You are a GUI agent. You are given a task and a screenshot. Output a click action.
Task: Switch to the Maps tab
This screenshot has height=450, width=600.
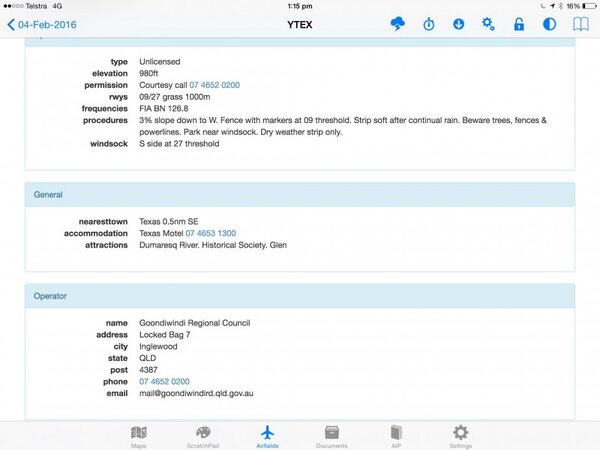[x=139, y=435]
